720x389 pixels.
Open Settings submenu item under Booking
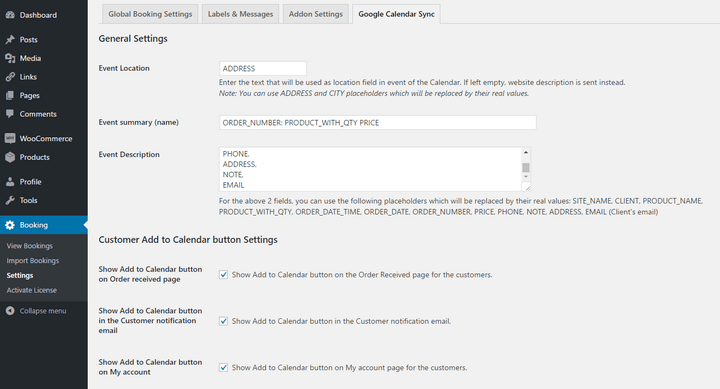pos(20,276)
